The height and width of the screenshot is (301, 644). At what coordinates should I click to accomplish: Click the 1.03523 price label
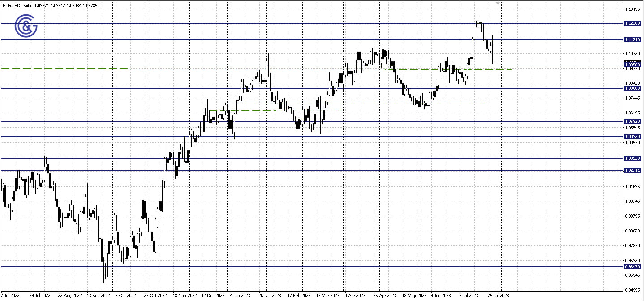(x=631, y=158)
